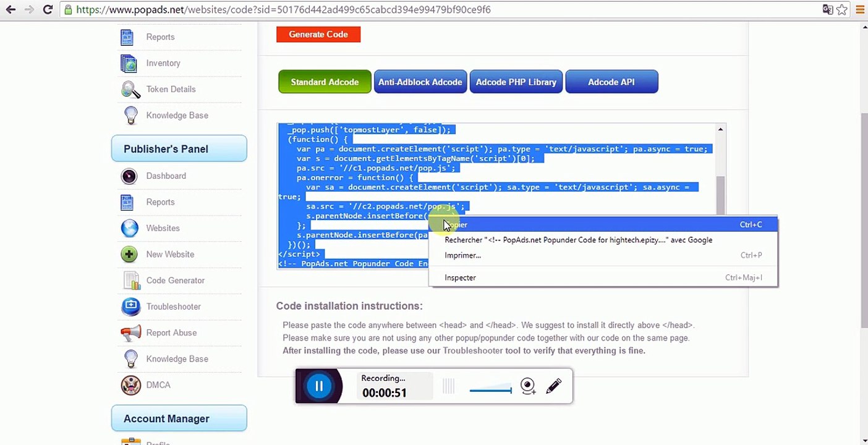The width and height of the screenshot is (868, 445).
Task: Select Copier in the context menu
Action: [603, 224]
